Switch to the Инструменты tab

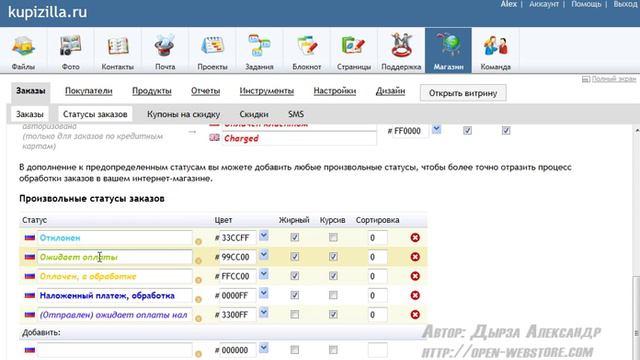267,91
